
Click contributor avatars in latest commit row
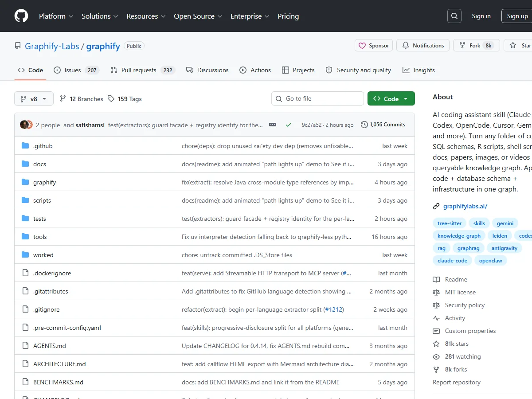click(x=26, y=125)
